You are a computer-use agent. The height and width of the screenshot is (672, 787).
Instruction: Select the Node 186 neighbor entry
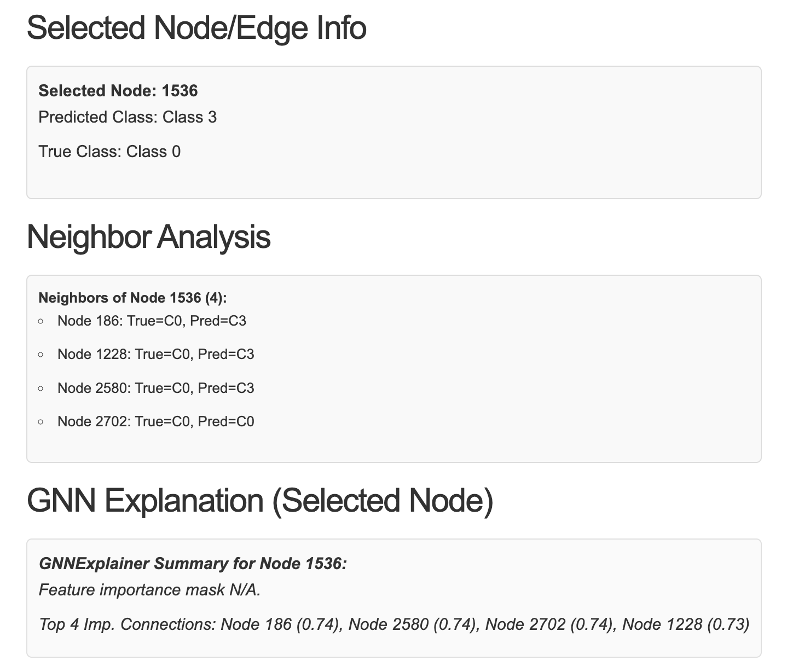[x=152, y=321]
